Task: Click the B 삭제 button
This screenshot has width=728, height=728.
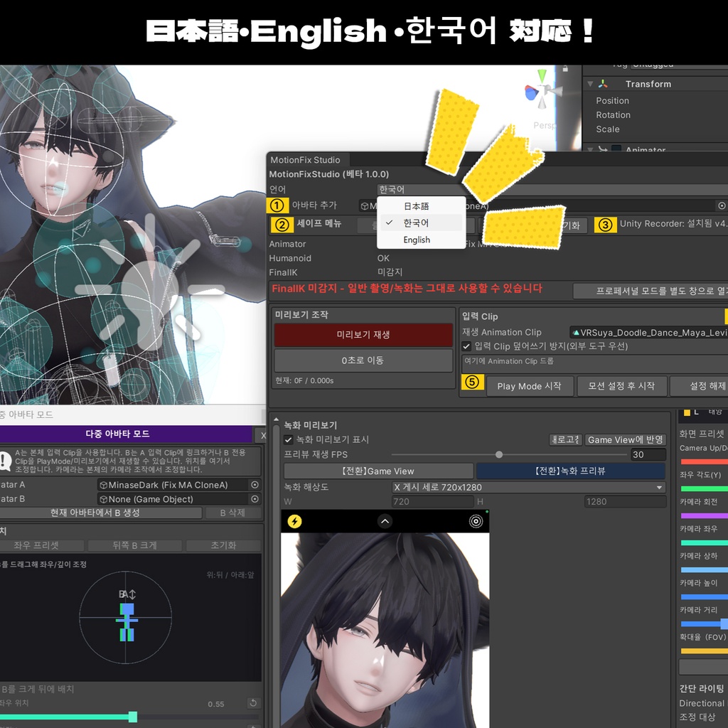Action: point(232,513)
